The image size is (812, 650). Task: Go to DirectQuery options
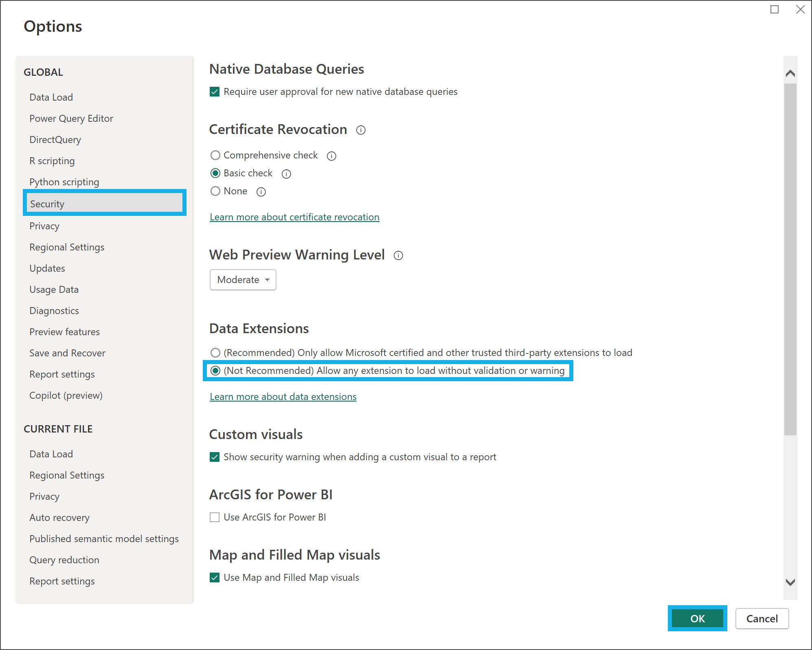(55, 140)
